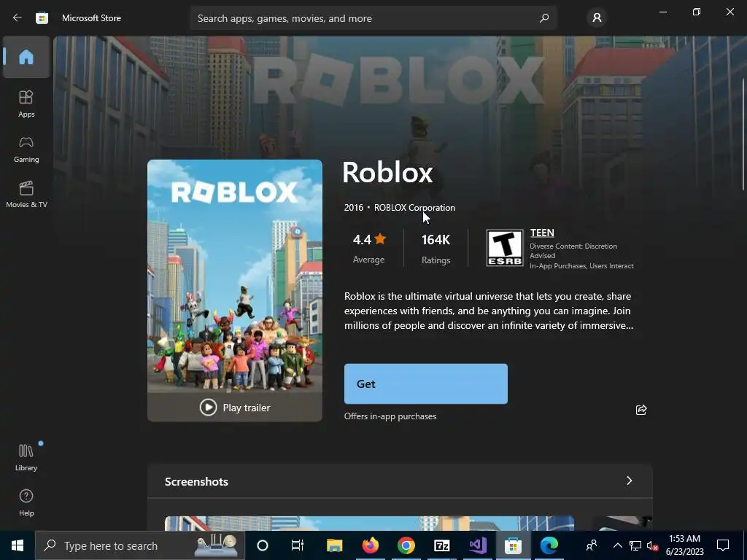Click the share icon

(x=641, y=410)
